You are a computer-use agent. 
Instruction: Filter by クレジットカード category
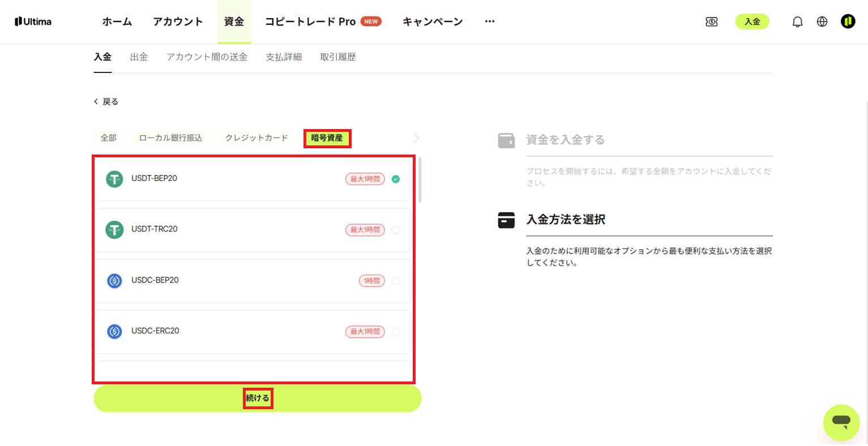point(256,138)
